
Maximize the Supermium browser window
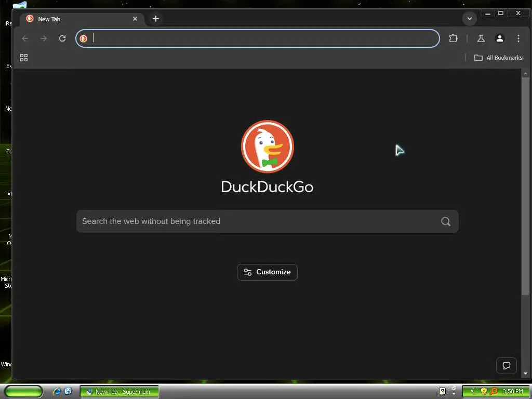click(501, 14)
